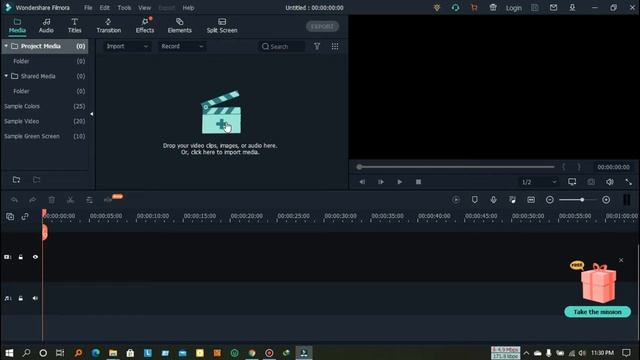Image resolution: width=640 pixels, height=360 pixels.
Task: Open the Effects tab
Action: tap(145, 25)
